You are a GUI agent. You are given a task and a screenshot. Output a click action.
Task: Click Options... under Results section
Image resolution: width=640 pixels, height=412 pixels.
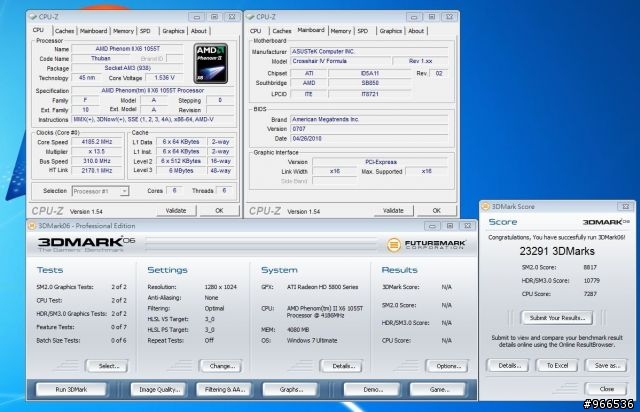tap(448, 366)
